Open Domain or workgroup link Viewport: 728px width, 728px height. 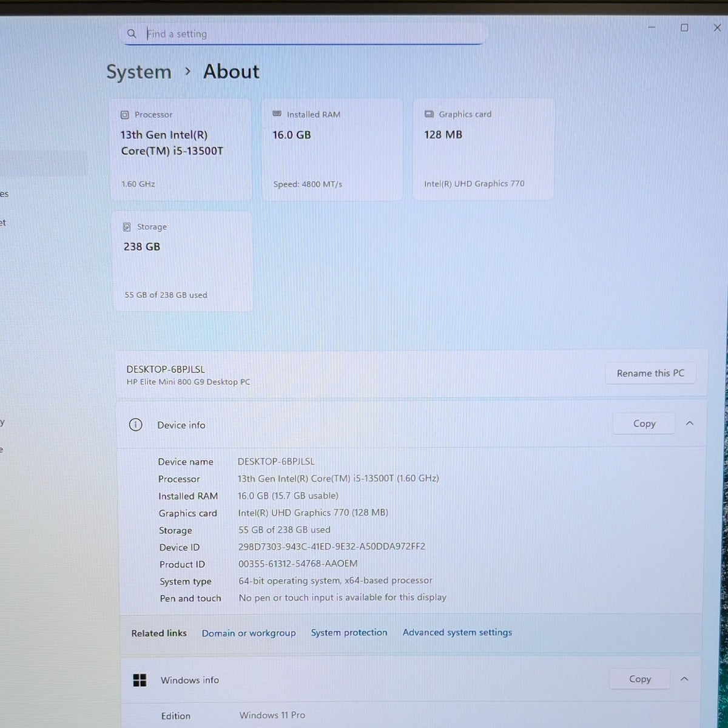249,633
